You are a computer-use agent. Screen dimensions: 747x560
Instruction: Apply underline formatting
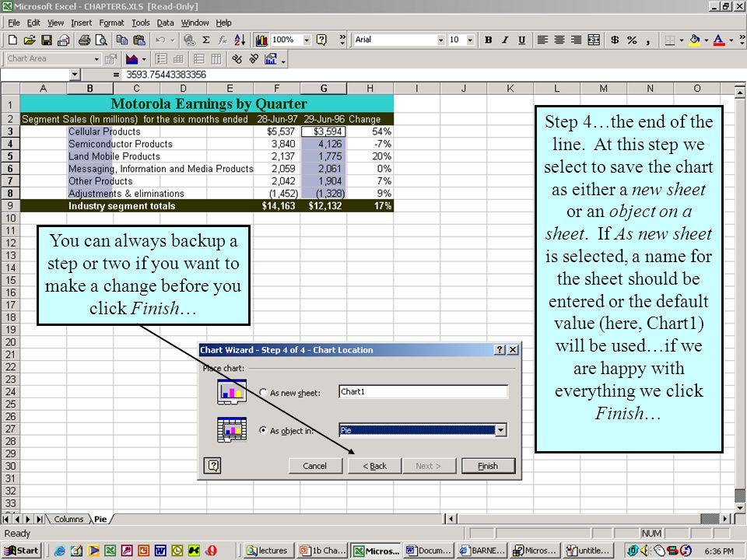521,40
